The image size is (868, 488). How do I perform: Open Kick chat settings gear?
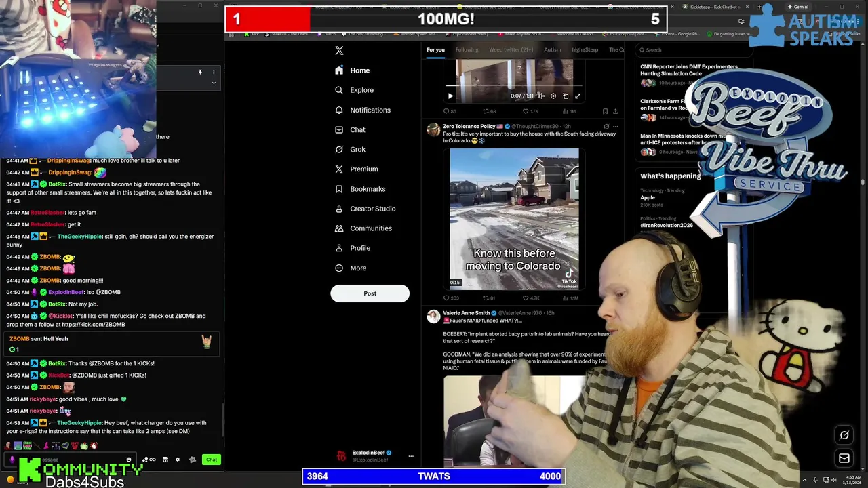[x=178, y=460]
